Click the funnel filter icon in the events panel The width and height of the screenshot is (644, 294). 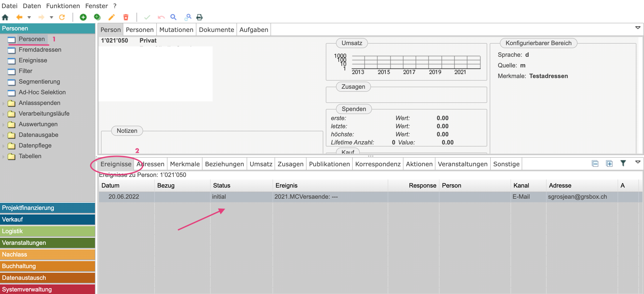pyautogui.click(x=623, y=163)
